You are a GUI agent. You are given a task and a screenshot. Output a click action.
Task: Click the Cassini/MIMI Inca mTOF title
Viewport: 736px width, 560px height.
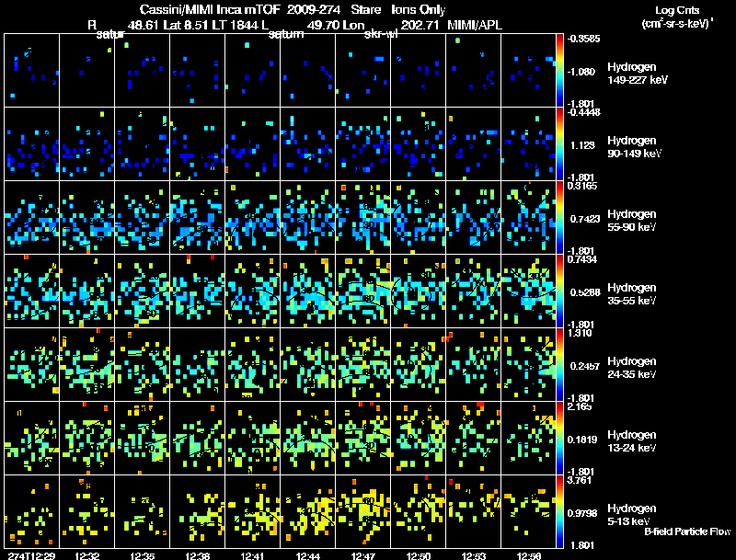(x=211, y=9)
